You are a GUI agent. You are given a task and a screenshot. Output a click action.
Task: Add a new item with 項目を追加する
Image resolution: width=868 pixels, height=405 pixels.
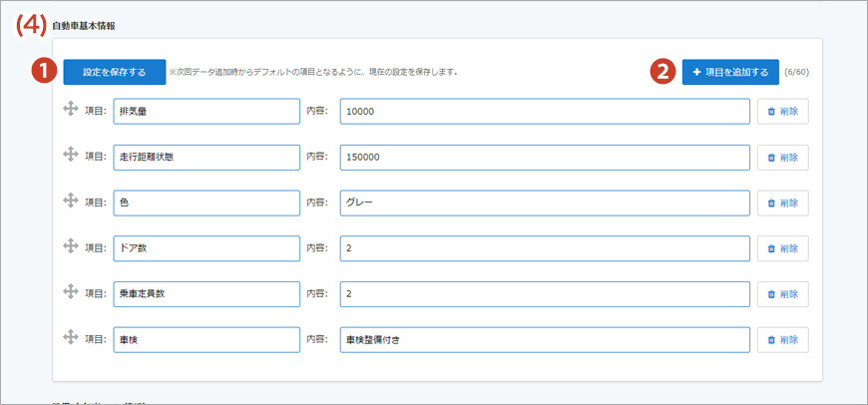(x=730, y=72)
